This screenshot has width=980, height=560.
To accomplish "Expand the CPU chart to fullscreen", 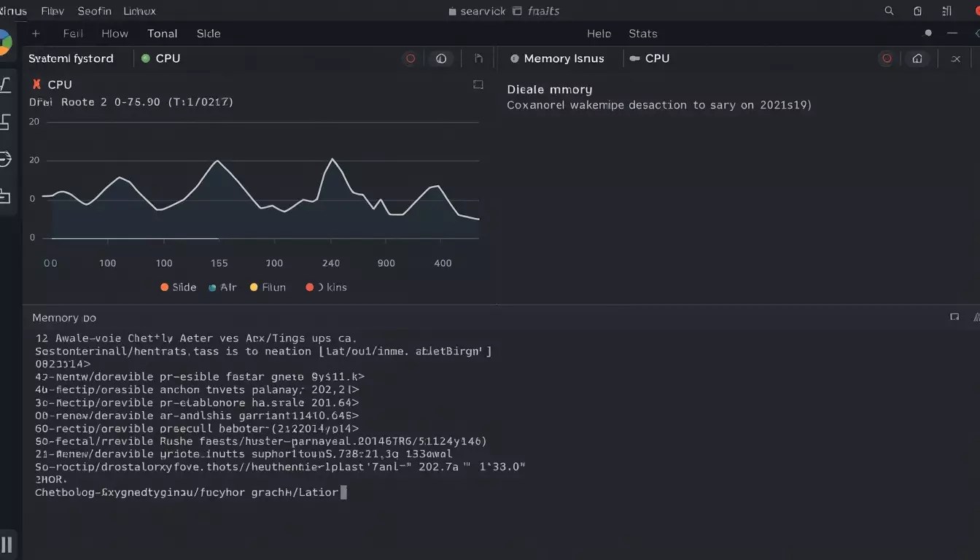I will click(478, 85).
